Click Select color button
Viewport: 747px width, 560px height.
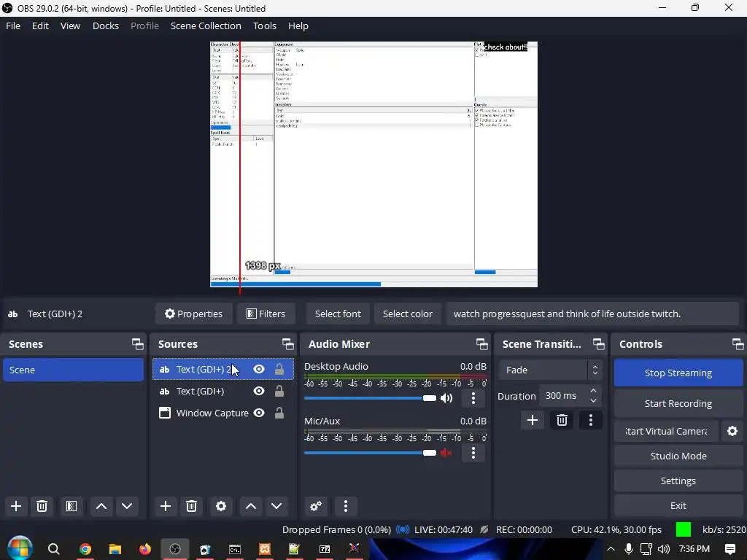click(407, 314)
